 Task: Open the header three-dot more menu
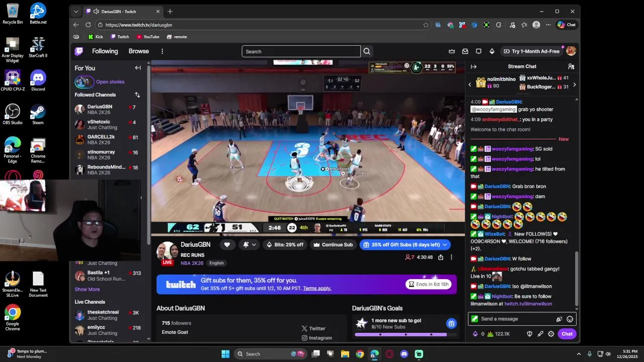pos(162,51)
